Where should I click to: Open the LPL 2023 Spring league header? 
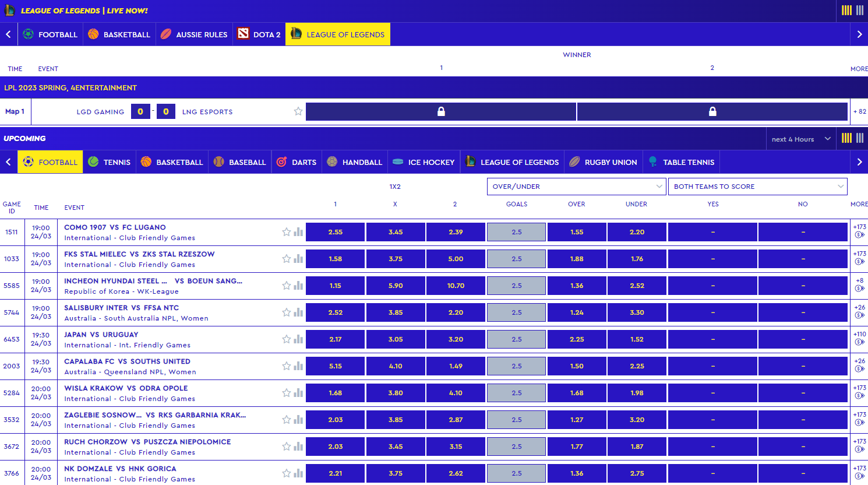click(x=434, y=87)
